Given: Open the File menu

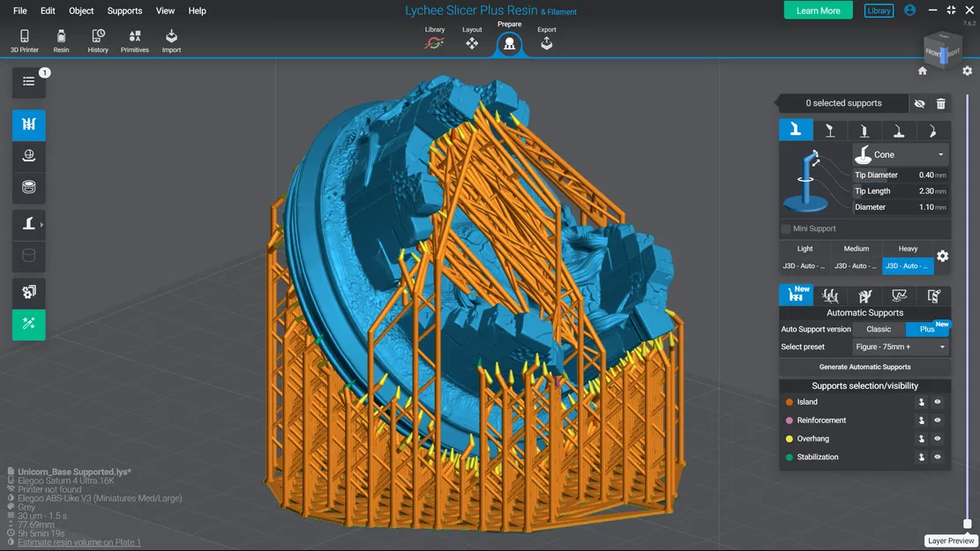Looking at the screenshot, I should pos(20,11).
